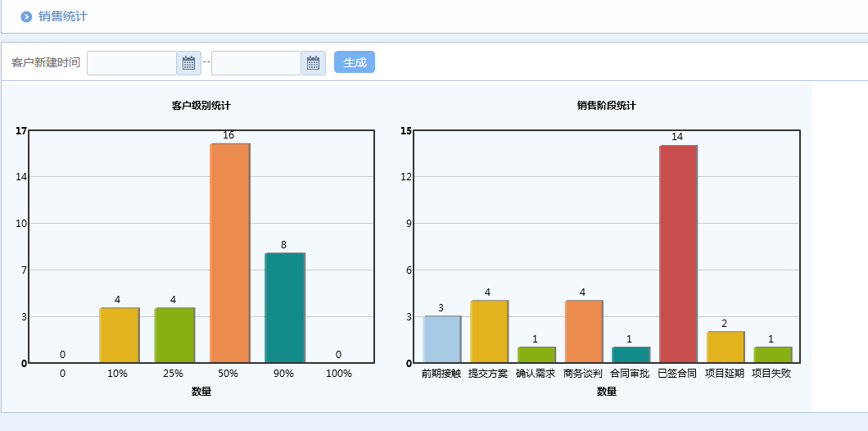This screenshot has height=431, width=868.
Task: Click the green 项目失败 bar
Action: point(772,355)
